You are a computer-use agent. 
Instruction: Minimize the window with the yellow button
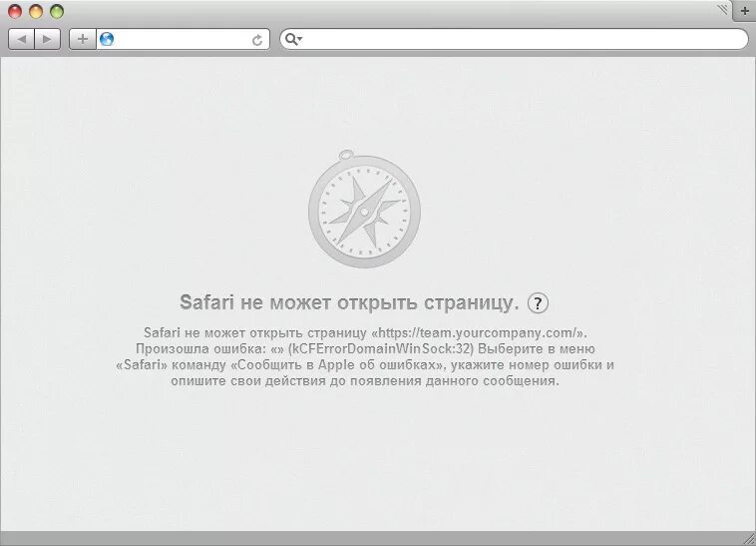click(x=36, y=12)
